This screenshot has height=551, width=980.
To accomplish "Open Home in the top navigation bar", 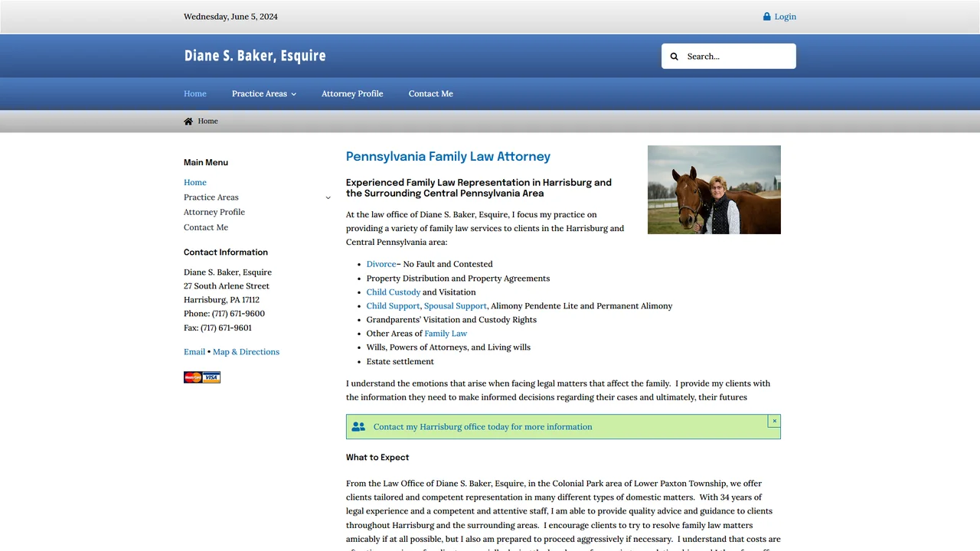I will pyautogui.click(x=195, y=93).
